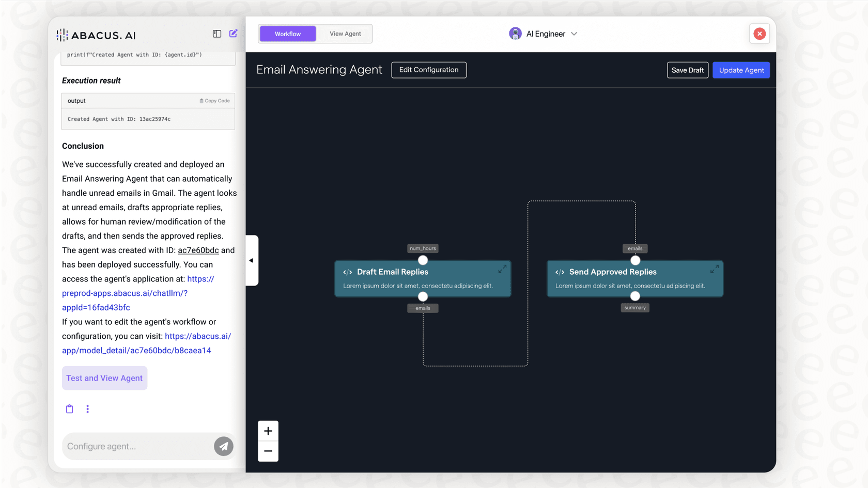Click the Update Agent button
The width and height of the screenshot is (868, 488).
pos(741,70)
